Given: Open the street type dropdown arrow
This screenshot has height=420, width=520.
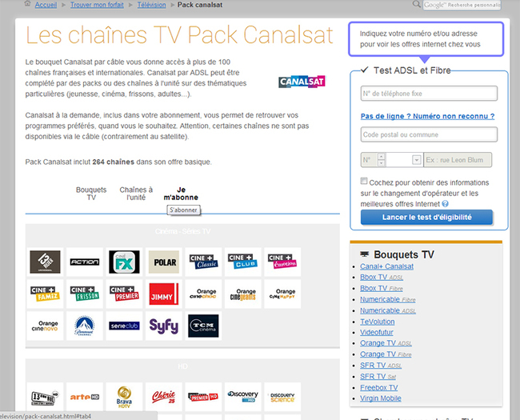Looking at the screenshot, I should [417, 160].
